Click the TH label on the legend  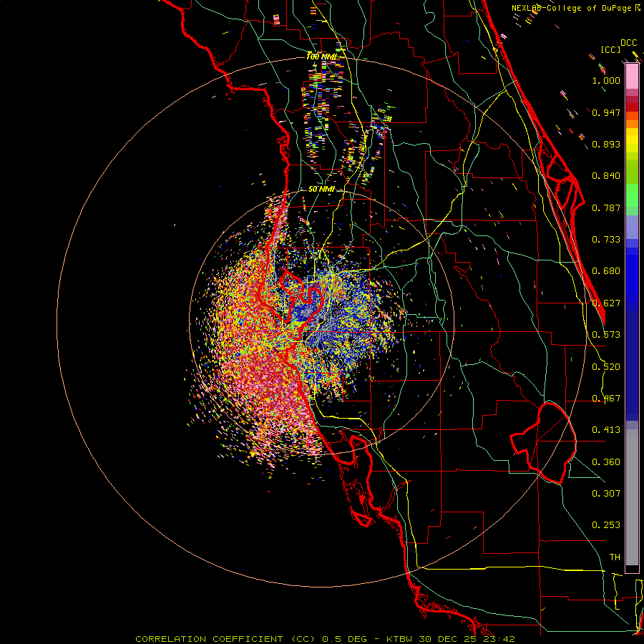(x=615, y=557)
